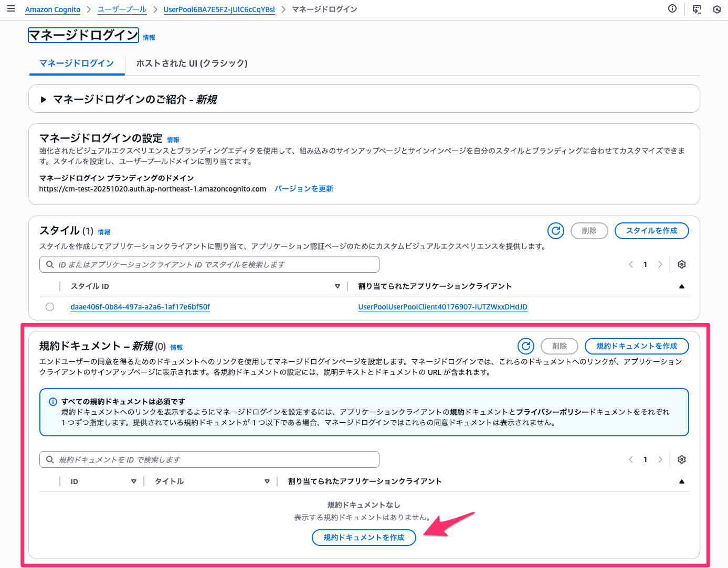The width and height of the screenshot is (728, 568).
Task: Select the マネージドログイン tab
Action: [x=77, y=63]
